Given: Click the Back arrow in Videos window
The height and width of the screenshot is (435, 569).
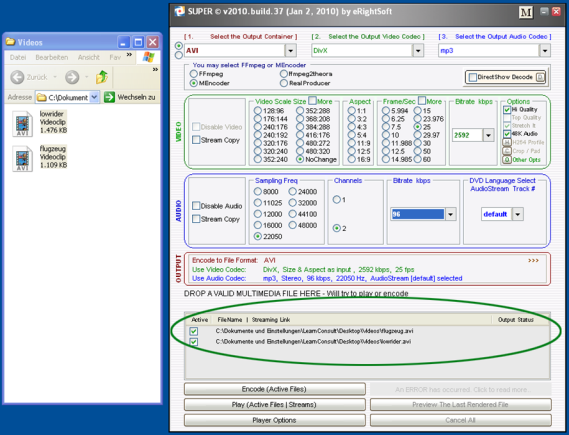Looking at the screenshot, I should coord(17,77).
